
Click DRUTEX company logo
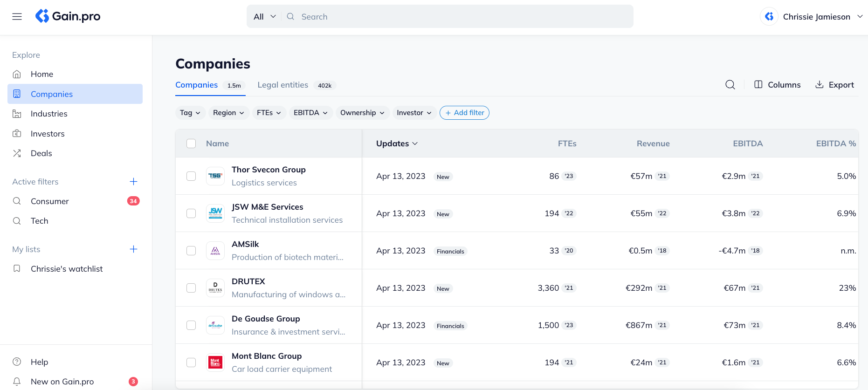click(215, 288)
